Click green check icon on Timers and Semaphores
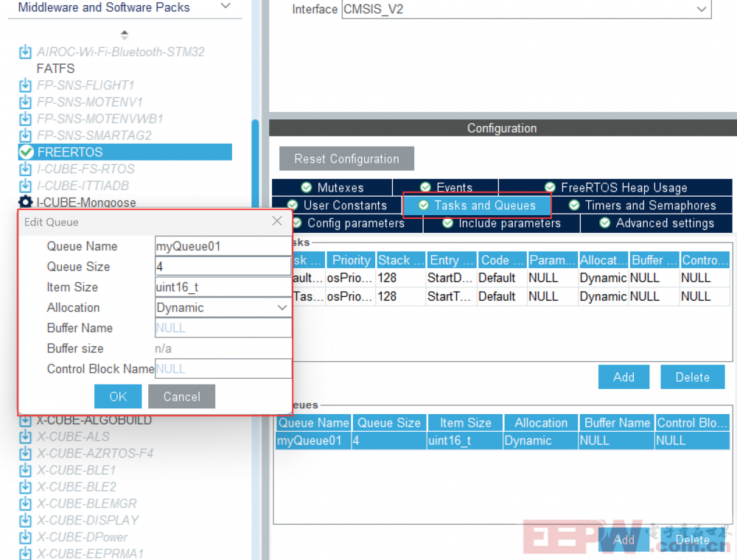The height and width of the screenshot is (560, 737). click(x=574, y=206)
